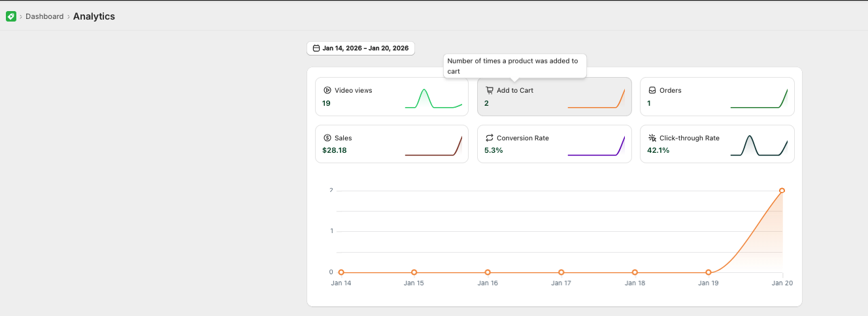The image size is (868, 316).
Task: Click the inbox icon beside Orders
Action: pos(652,90)
